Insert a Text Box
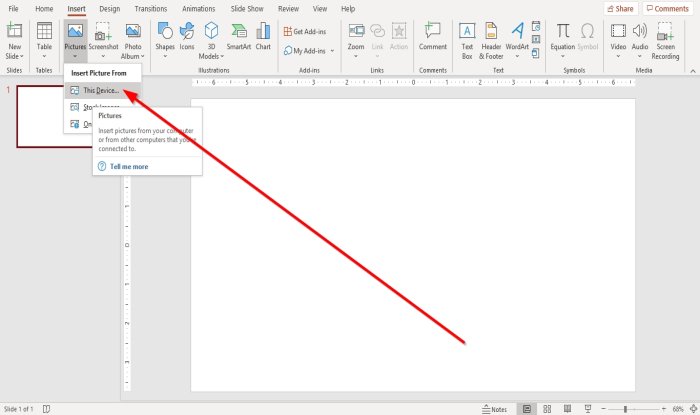Viewport: 700px width, 415px height. click(x=467, y=40)
